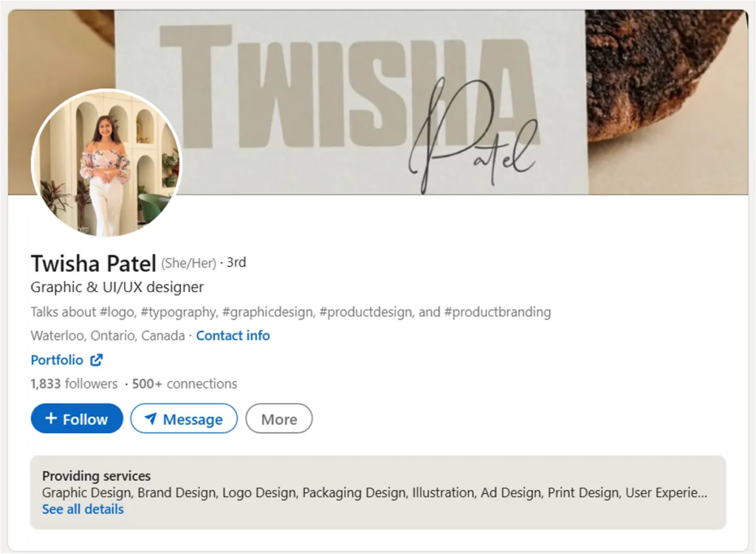See all details of Providing services
The width and height of the screenshot is (756, 554).
tap(82, 509)
